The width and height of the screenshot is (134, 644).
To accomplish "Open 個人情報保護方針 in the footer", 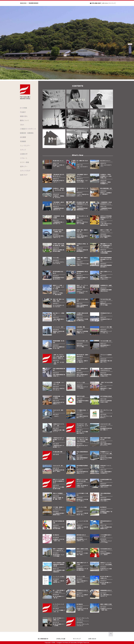I will tap(43, 639).
